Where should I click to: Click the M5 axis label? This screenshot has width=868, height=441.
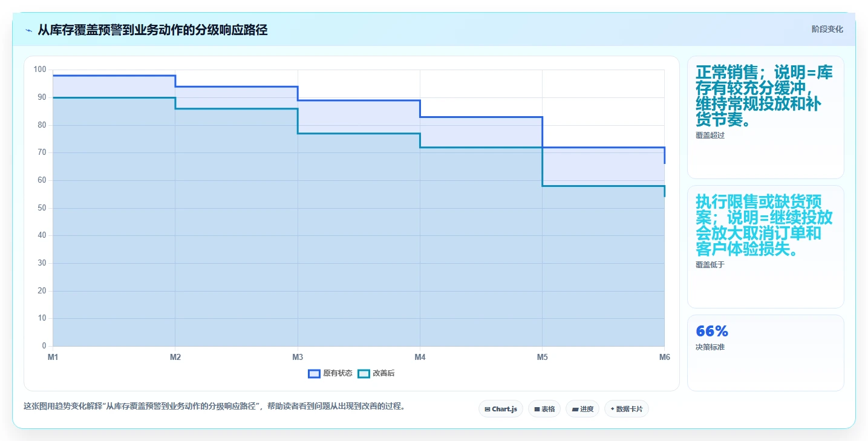click(x=542, y=358)
